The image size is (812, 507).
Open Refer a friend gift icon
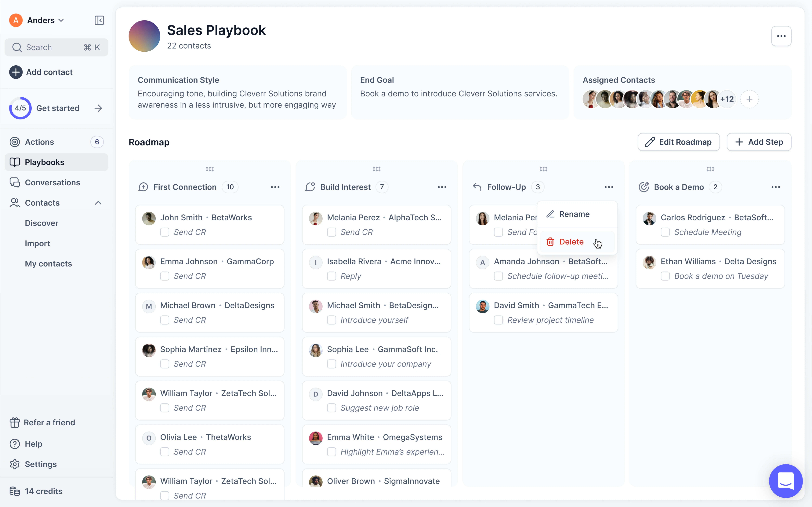click(x=15, y=422)
